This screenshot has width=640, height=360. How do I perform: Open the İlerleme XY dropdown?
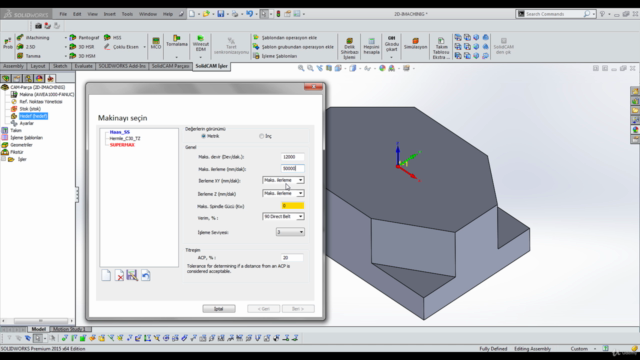283,180
